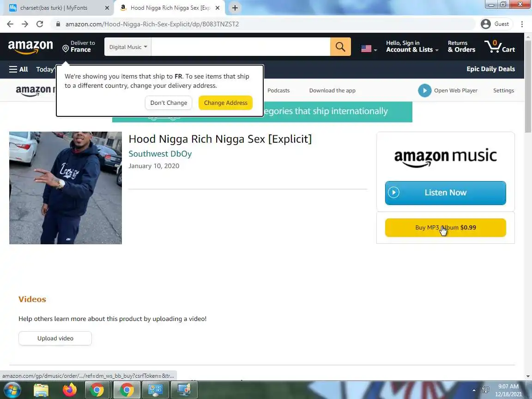Close the Amazon product tab
This screenshot has height=399, width=532.
click(218, 8)
